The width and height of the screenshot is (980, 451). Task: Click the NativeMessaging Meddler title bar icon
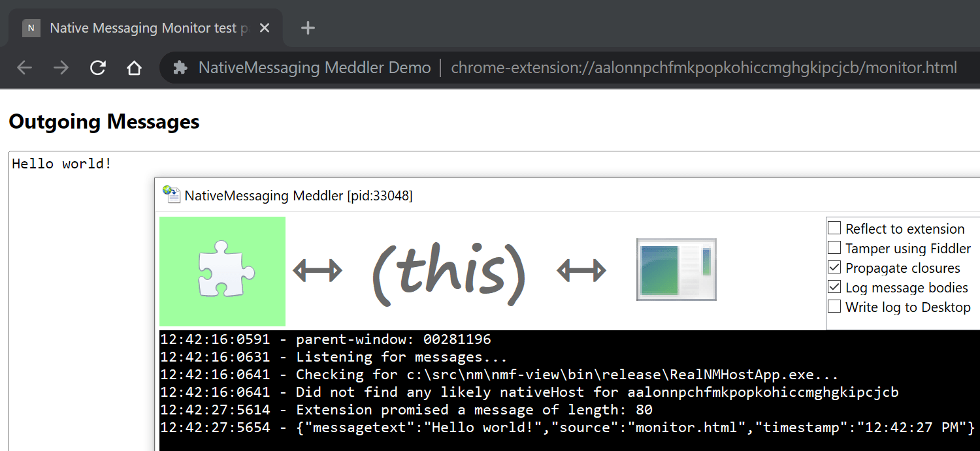click(171, 194)
